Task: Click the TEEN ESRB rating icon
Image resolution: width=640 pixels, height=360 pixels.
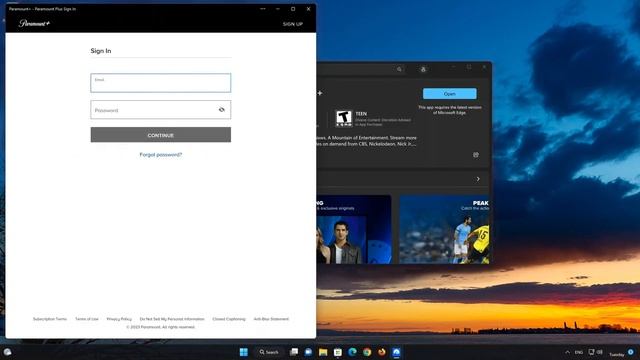Action: pyautogui.click(x=344, y=119)
